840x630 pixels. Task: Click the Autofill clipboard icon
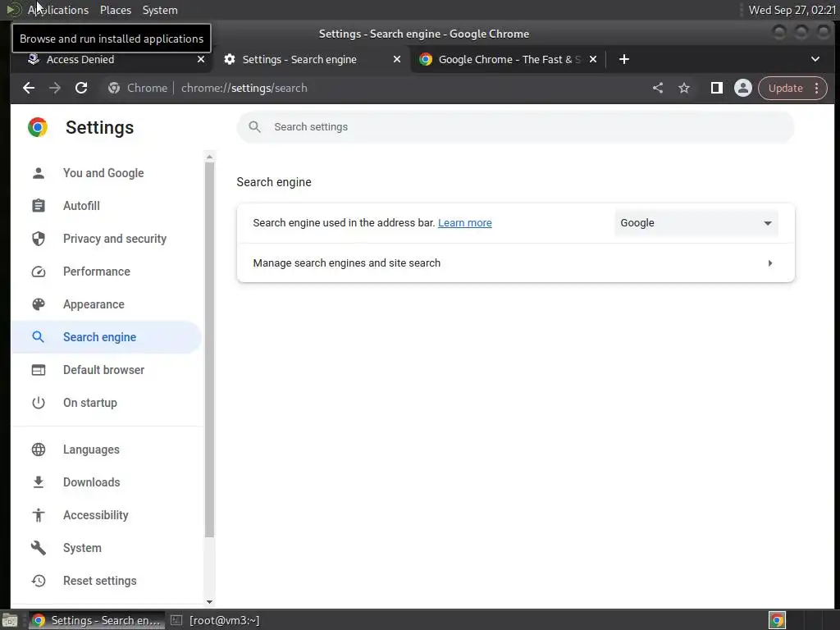pos(39,206)
